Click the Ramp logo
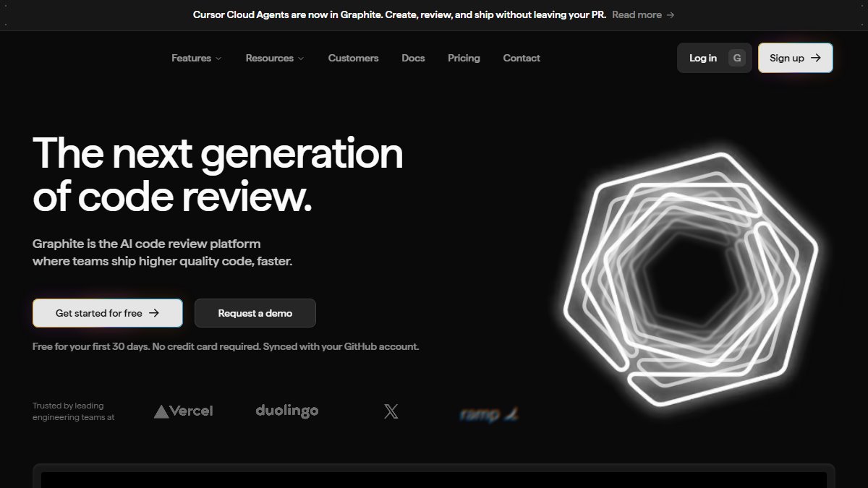868x488 pixels. coord(490,414)
